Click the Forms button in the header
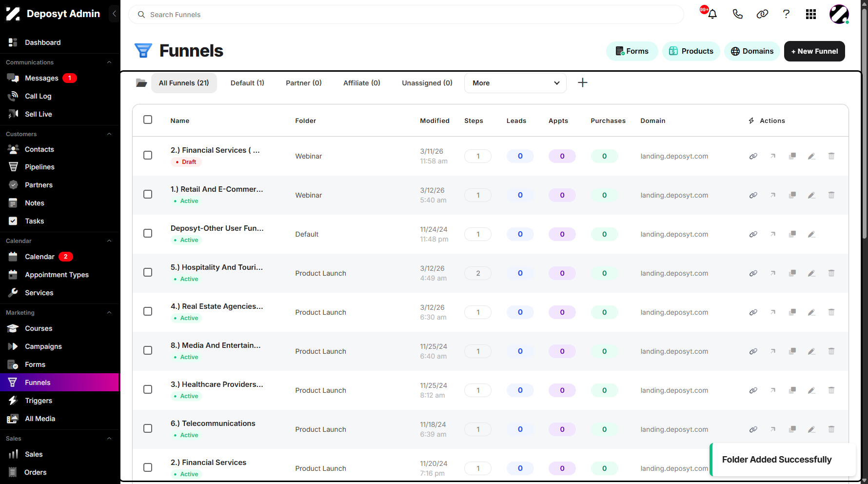The height and width of the screenshot is (484, 868). pyautogui.click(x=632, y=51)
